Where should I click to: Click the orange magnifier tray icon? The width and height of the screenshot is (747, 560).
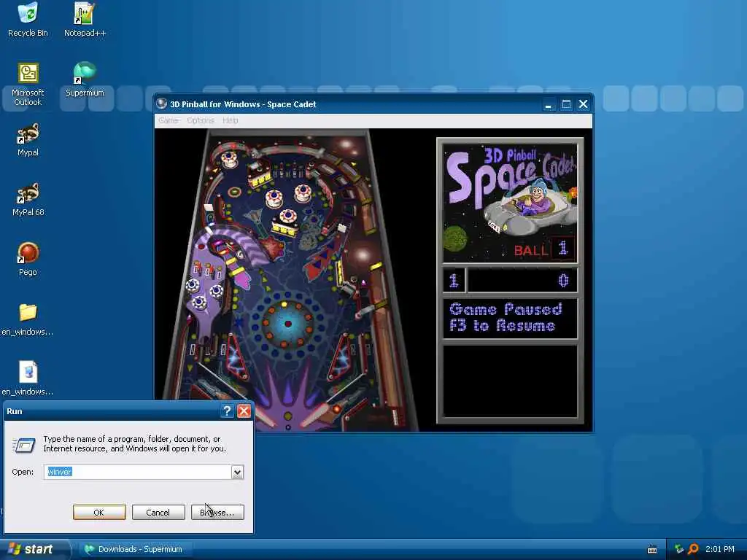point(693,549)
